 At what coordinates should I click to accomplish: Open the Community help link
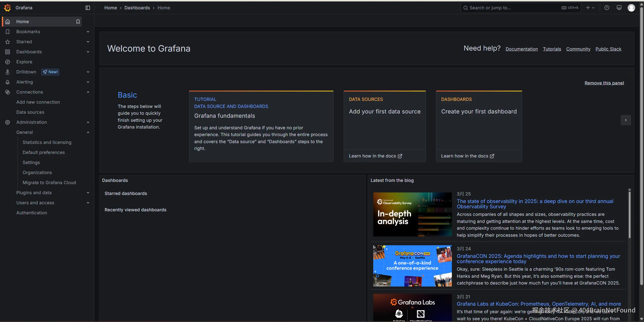(x=578, y=49)
